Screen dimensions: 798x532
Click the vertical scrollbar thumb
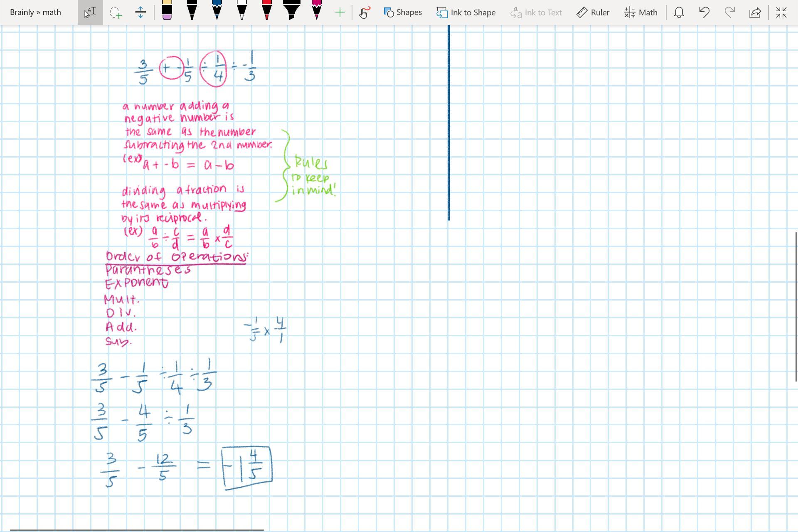796,306
